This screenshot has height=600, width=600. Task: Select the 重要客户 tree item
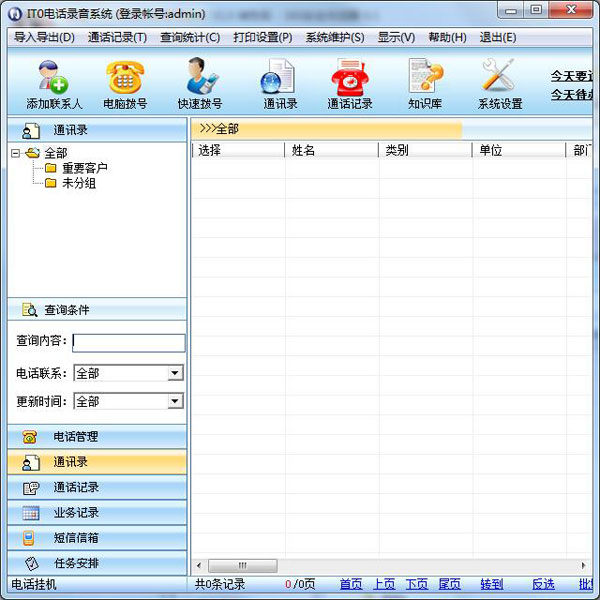coord(85,168)
